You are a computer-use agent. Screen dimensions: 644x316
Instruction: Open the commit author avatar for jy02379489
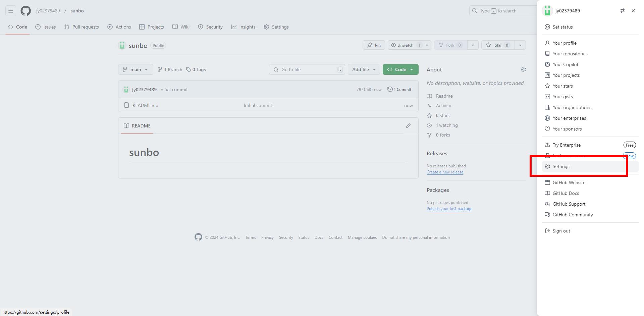(126, 90)
